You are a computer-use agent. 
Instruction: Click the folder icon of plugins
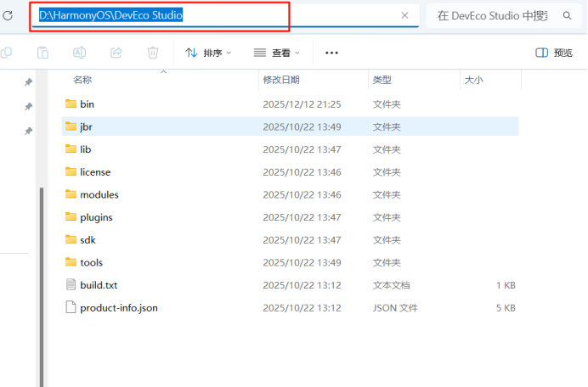(71, 216)
